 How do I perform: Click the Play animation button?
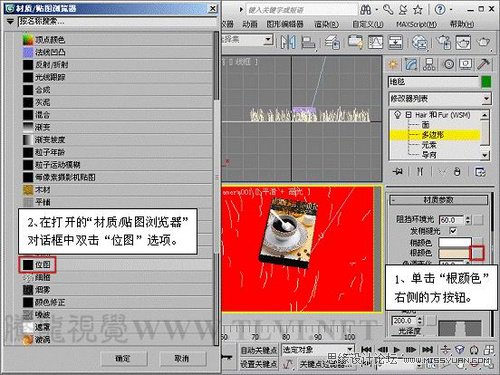coord(396,350)
